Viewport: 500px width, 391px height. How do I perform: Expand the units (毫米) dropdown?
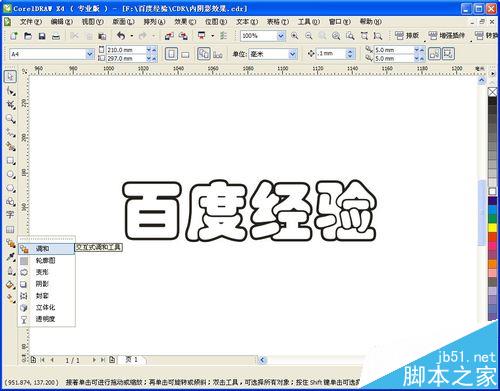[292, 54]
